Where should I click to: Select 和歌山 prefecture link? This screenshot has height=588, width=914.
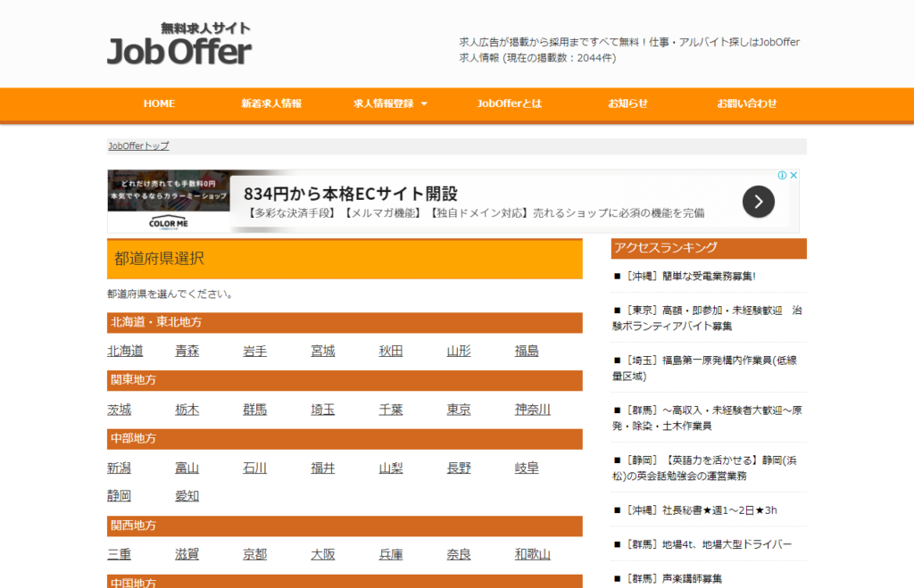533,554
